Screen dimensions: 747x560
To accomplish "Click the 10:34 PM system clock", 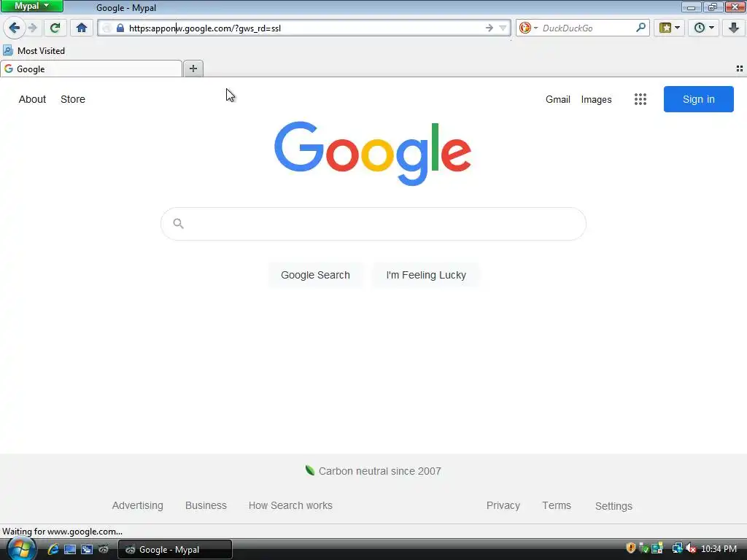I will (x=719, y=549).
